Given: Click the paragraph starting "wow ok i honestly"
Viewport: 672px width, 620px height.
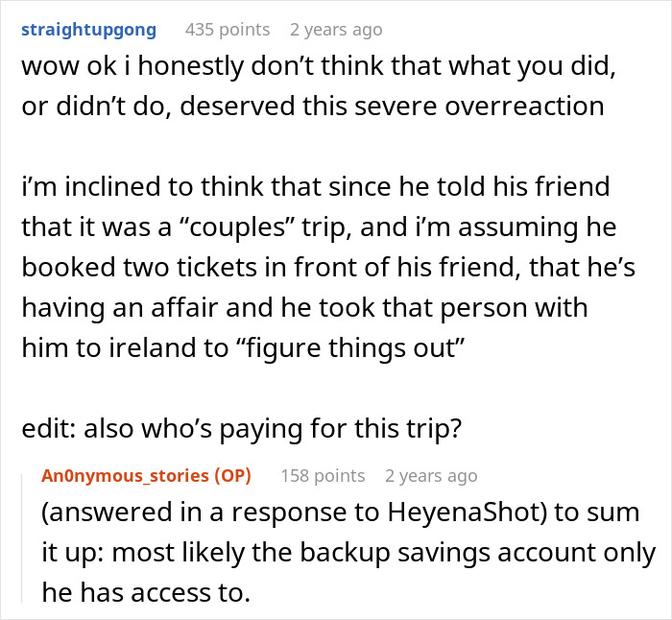Looking at the screenshot, I should coord(319,86).
